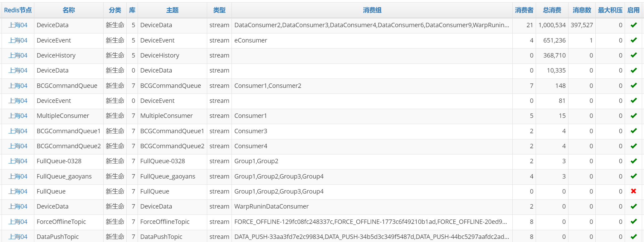Open the 上海04 link in the ForceOfflineTopic row

coord(18,222)
